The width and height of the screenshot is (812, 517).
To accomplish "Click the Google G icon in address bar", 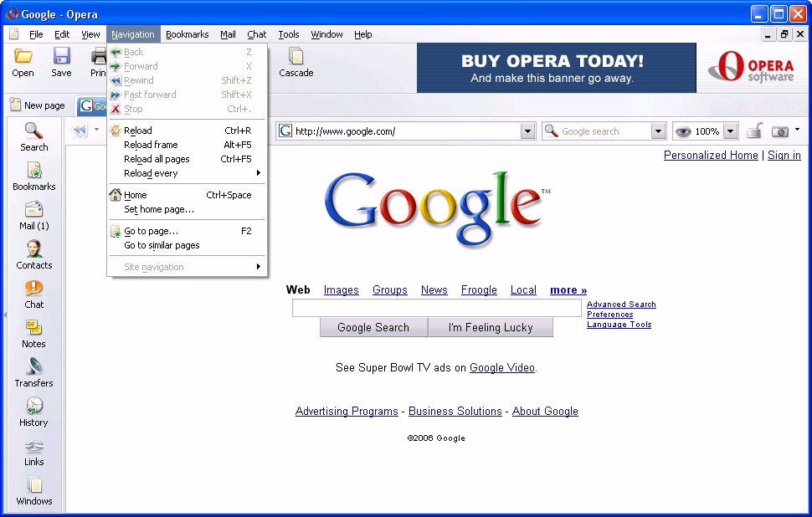I will pos(285,131).
